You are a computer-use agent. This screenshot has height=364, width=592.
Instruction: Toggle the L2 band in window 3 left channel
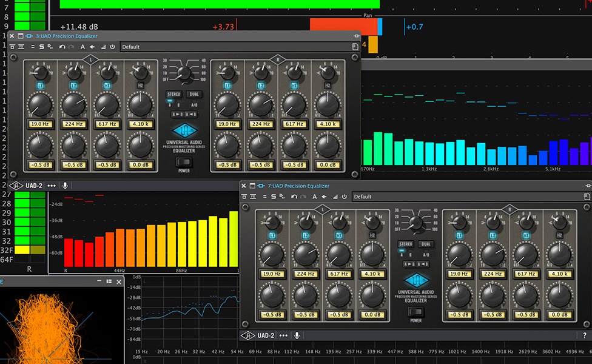[73, 86]
